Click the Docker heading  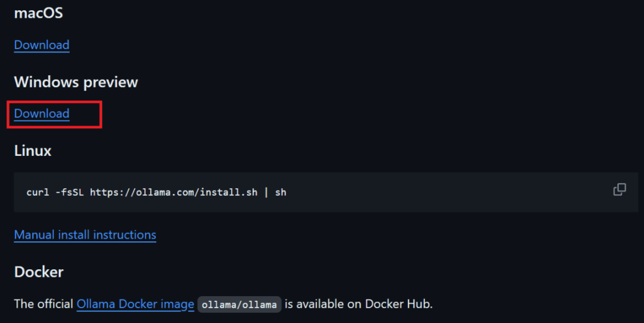click(x=39, y=272)
